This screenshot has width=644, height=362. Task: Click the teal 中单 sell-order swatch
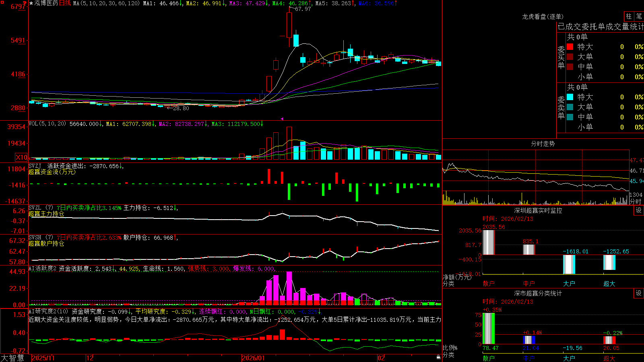(570, 117)
